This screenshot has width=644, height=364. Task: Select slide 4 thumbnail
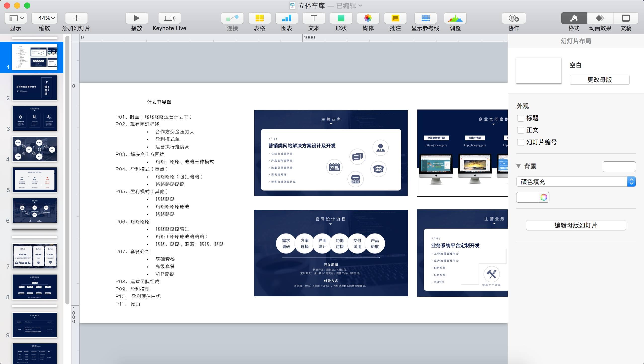tap(35, 149)
